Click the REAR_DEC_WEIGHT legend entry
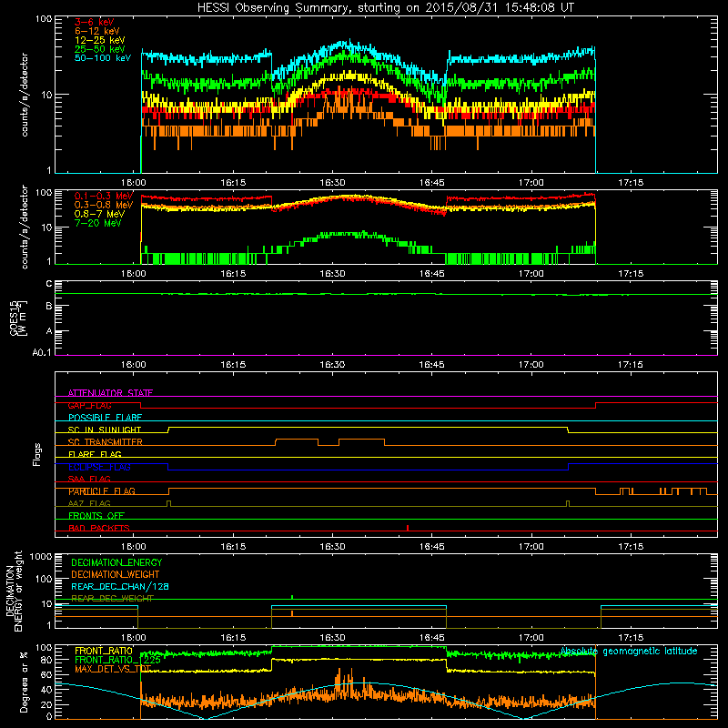 (x=112, y=598)
